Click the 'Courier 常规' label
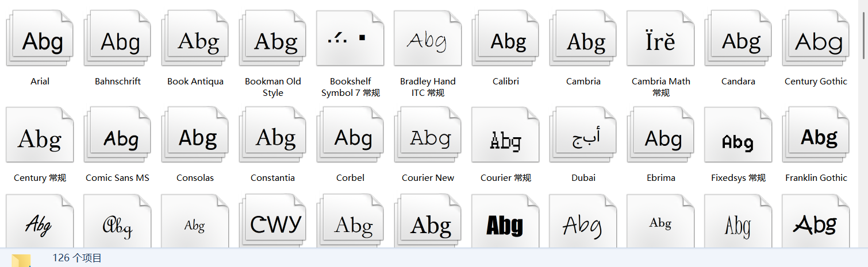Image resolution: width=868 pixels, height=267 pixels. [x=505, y=178]
